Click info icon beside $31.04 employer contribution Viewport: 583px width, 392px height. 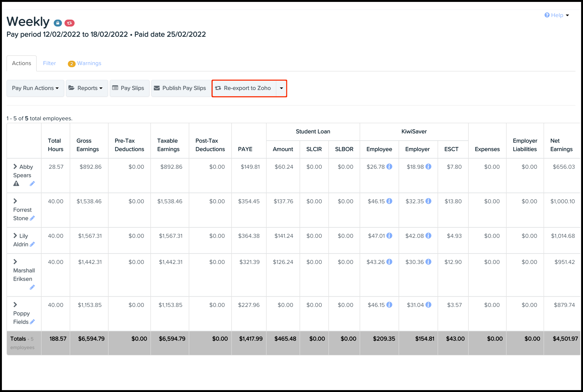point(428,305)
